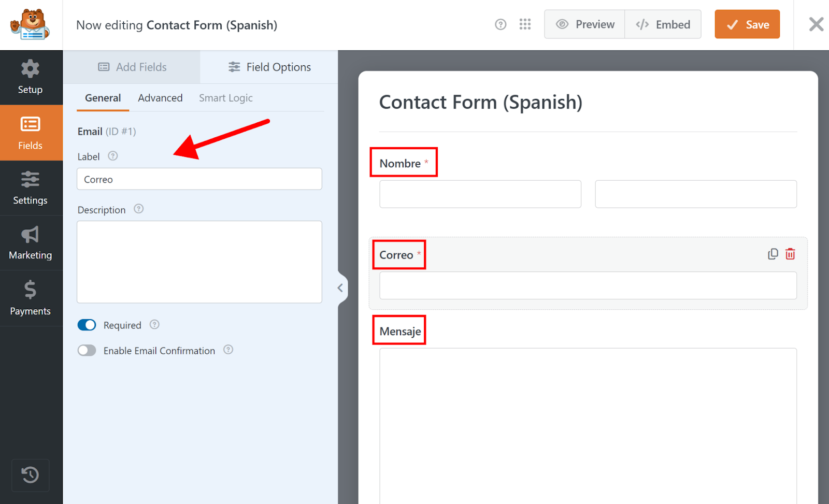
Task: Open the Fields panel in the sidebar
Action: point(30,133)
